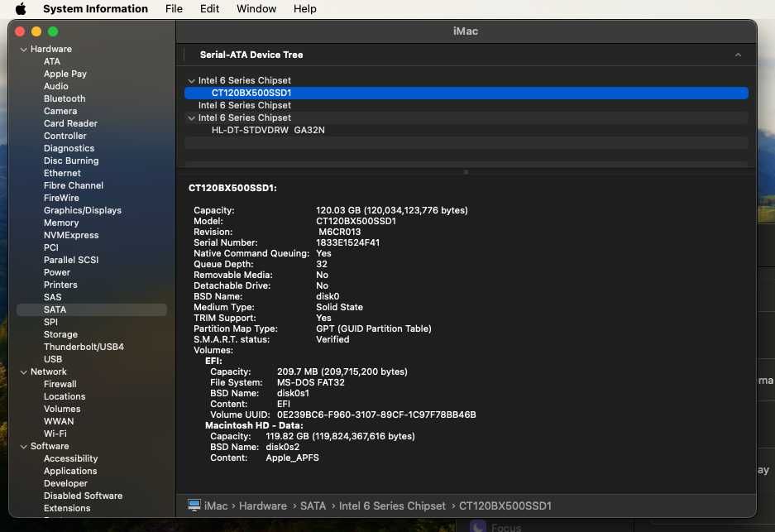Select Applications under Software
This screenshot has width=775, height=532.
[x=70, y=471]
